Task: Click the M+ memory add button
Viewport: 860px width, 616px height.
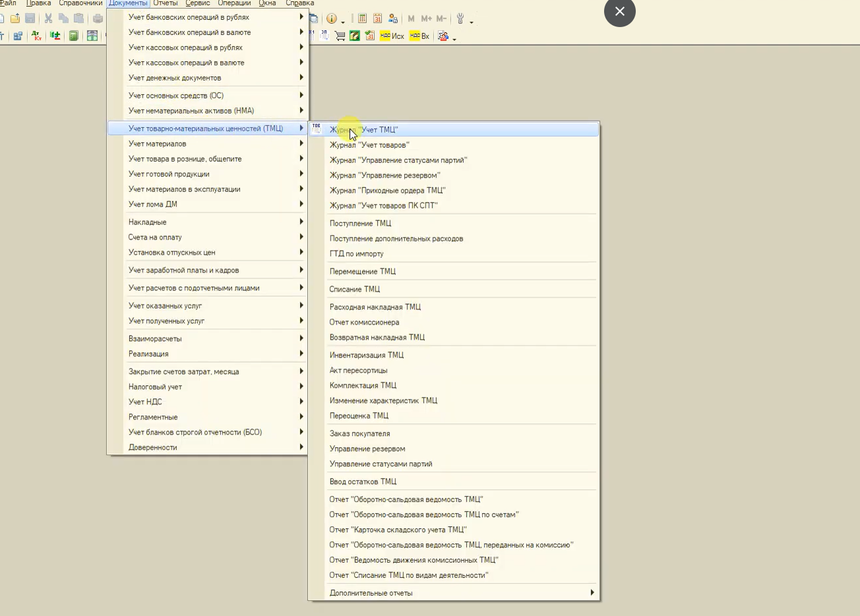Action: click(x=426, y=18)
